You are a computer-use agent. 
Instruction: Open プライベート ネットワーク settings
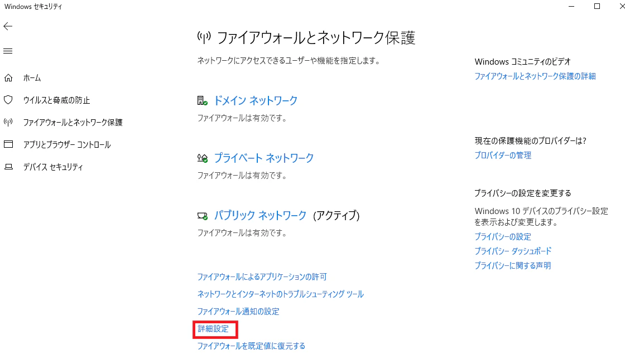pyautogui.click(x=264, y=158)
